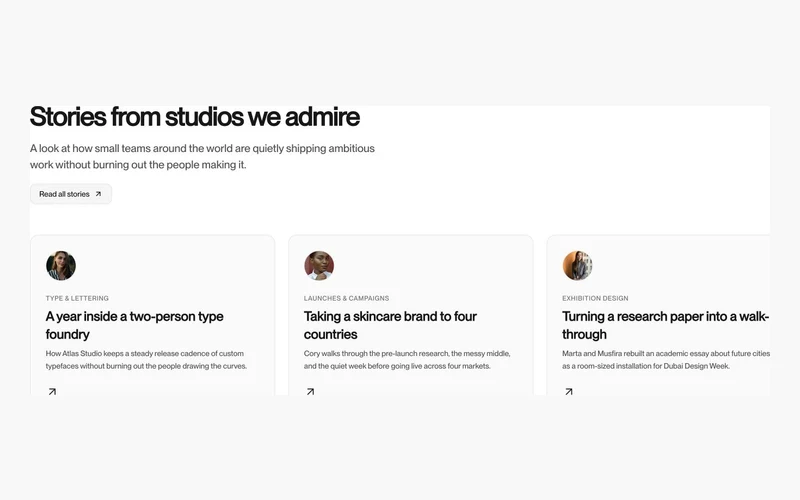The image size is (800, 500).
Task: Click the TYPE & LETTERING category label
Action: [77, 298]
